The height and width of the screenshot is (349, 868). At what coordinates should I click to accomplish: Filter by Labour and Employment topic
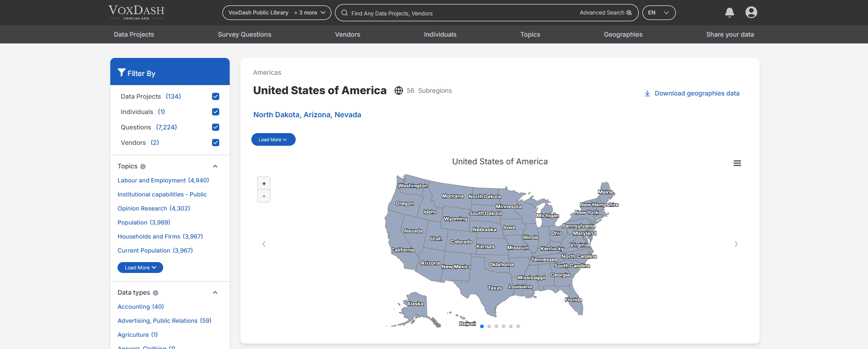(163, 180)
